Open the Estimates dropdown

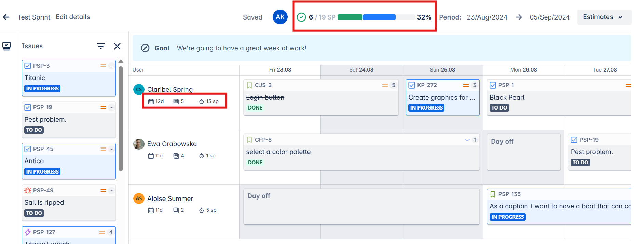(604, 17)
